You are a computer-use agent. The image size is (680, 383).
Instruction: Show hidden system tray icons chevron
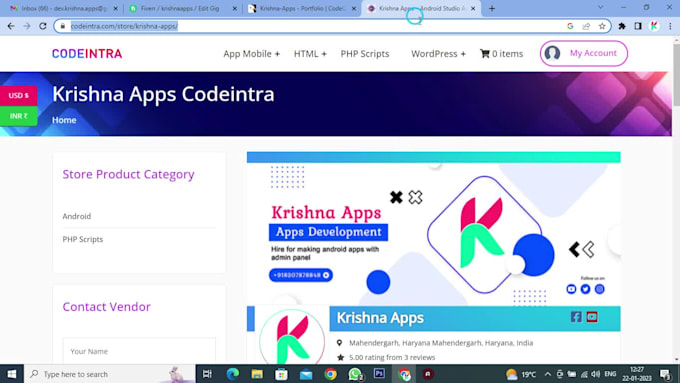click(548, 374)
